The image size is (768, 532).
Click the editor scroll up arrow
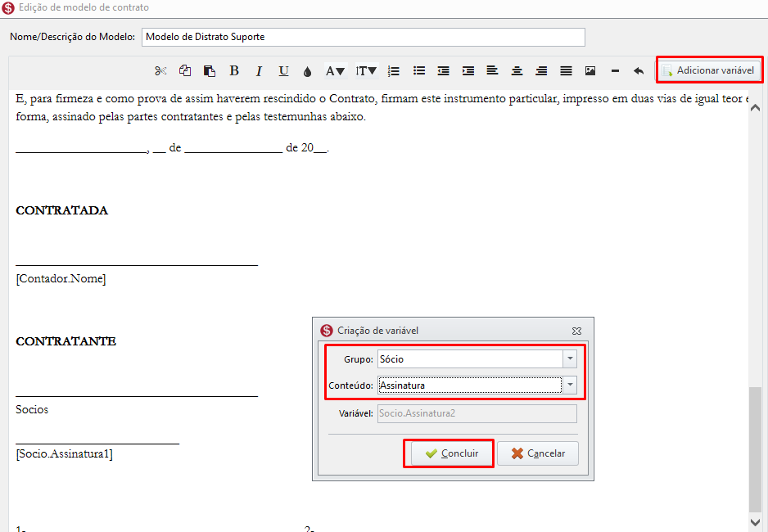[755, 108]
